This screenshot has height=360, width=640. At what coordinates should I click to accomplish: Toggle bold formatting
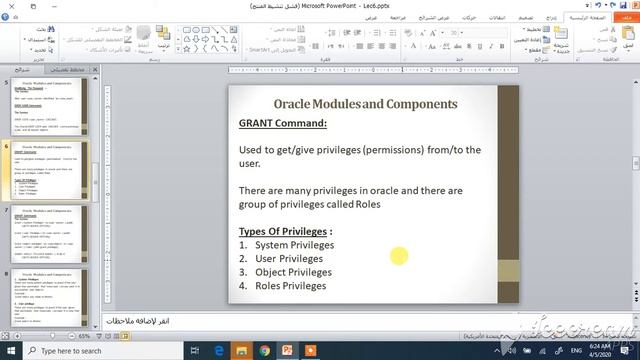pos(502,46)
